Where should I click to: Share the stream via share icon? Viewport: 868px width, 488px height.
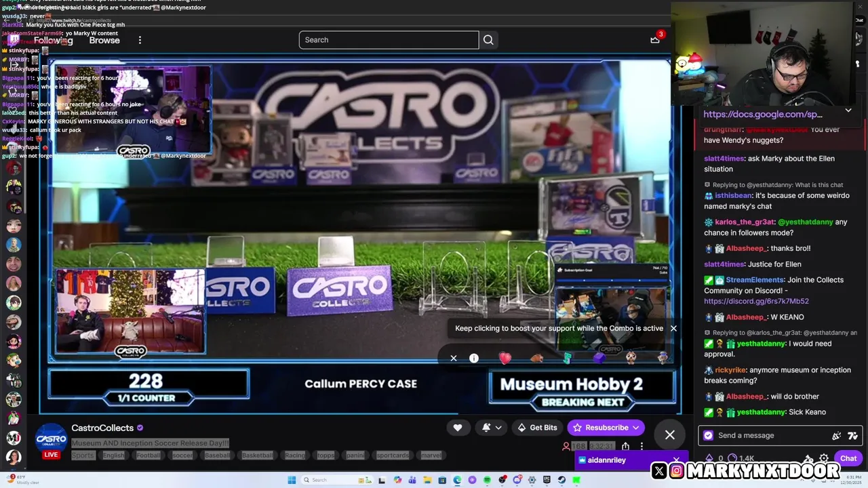(625, 446)
